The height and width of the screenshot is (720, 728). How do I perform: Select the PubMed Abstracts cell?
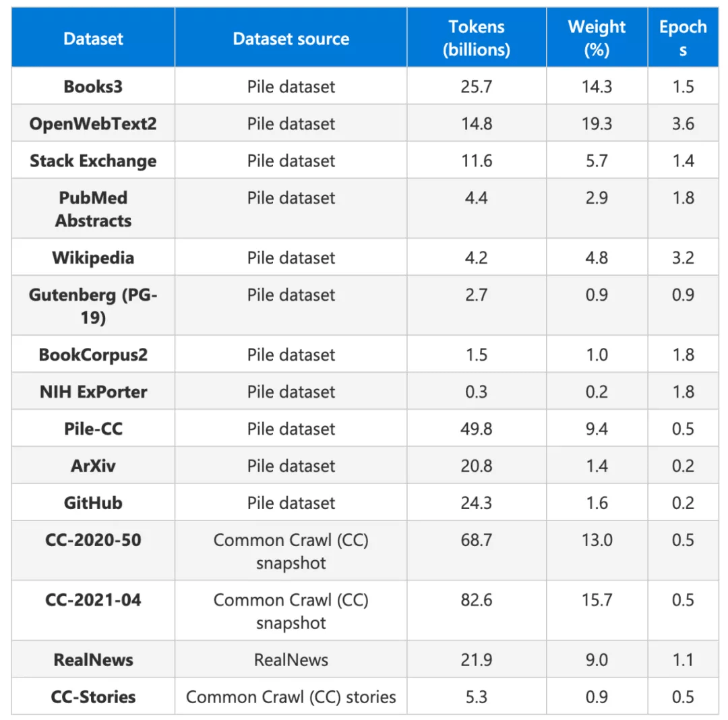(x=93, y=209)
